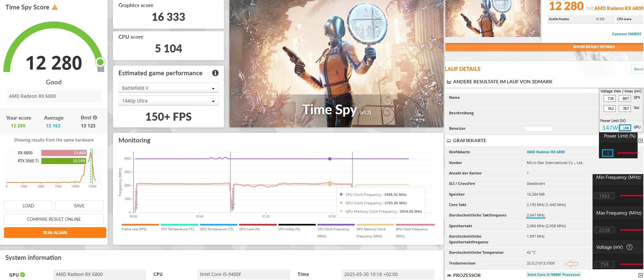
Task: Click the Treiberversion value 32.0.21013.1000
Action: 540,263
